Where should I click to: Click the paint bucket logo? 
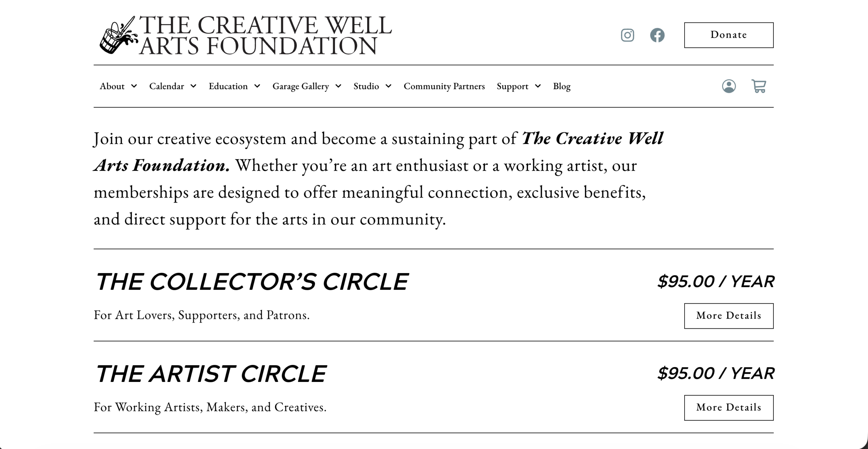point(118,35)
